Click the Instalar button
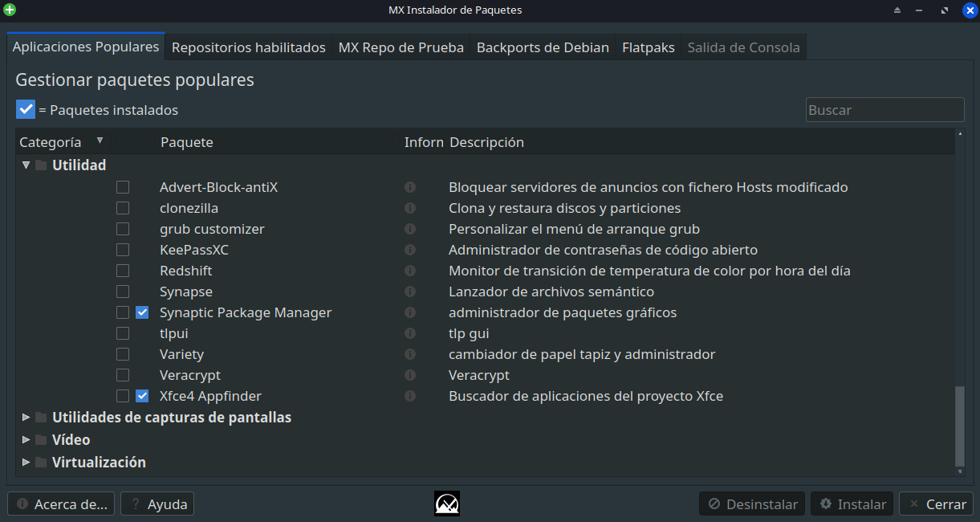Screen dimensions: 980x522 852,504
